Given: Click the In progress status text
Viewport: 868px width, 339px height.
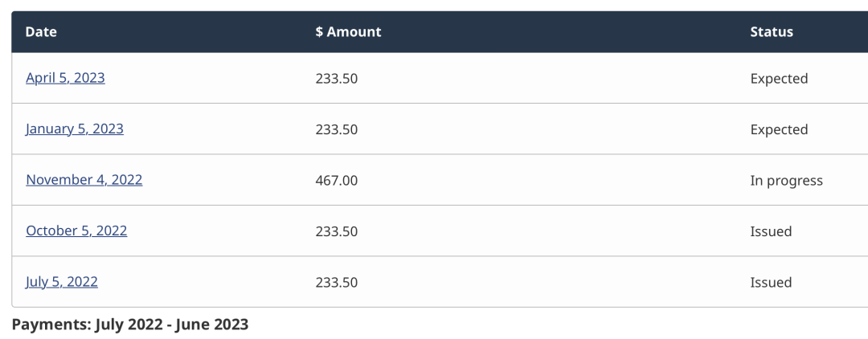Looking at the screenshot, I should point(786,181).
